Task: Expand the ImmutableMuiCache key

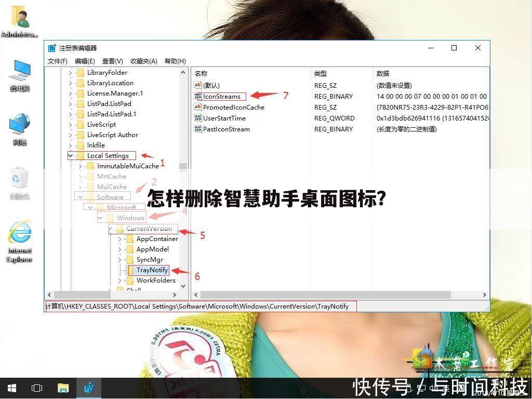Action: (x=81, y=166)
